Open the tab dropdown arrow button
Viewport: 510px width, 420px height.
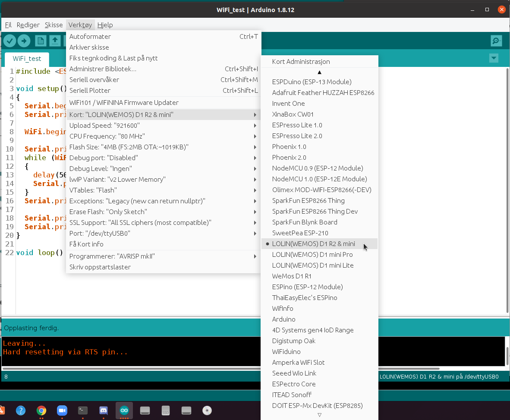(x=494, y=58)
